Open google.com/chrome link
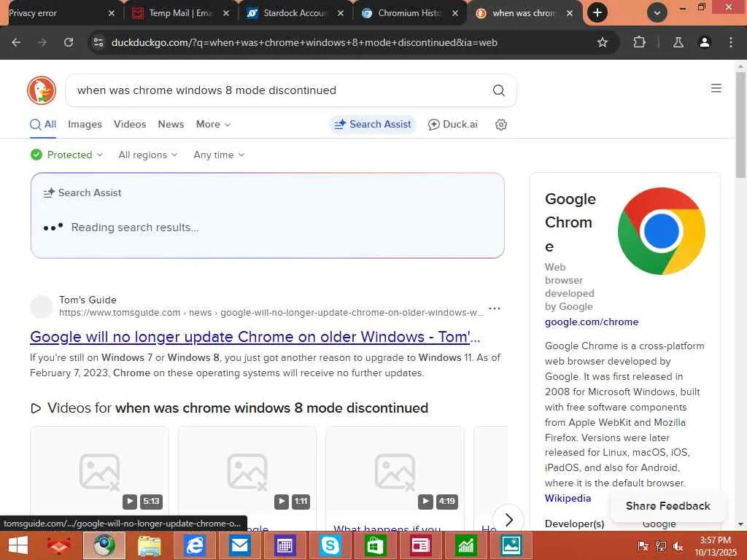This screenshot has width=747, height=560. [x=591, y=322]
